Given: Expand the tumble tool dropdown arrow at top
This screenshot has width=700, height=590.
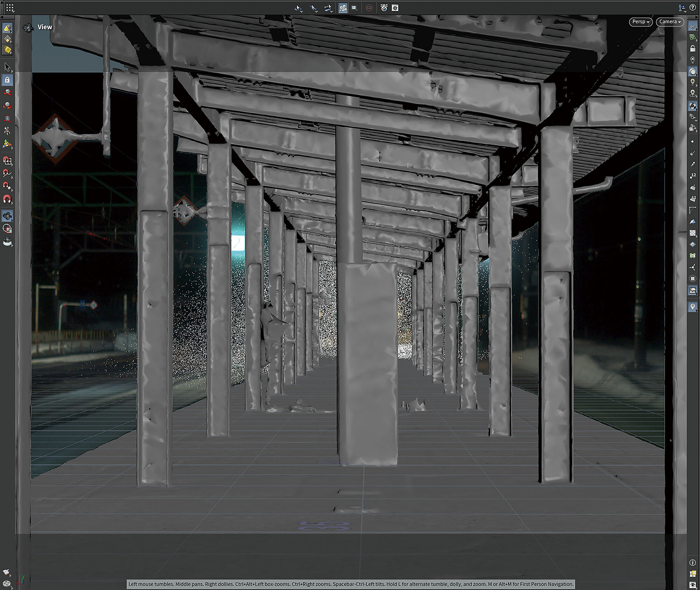Looking at the screenshot, I should (301, 11).
